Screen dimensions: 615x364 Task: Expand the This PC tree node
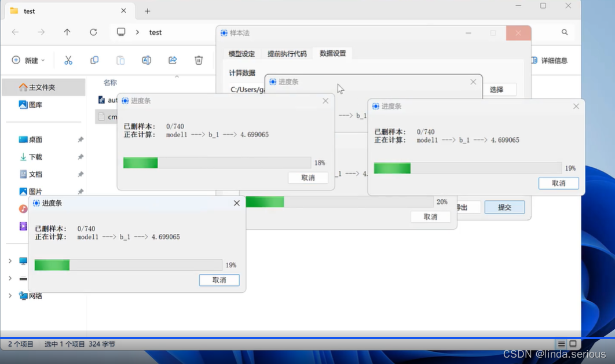[x=10, y=260]
